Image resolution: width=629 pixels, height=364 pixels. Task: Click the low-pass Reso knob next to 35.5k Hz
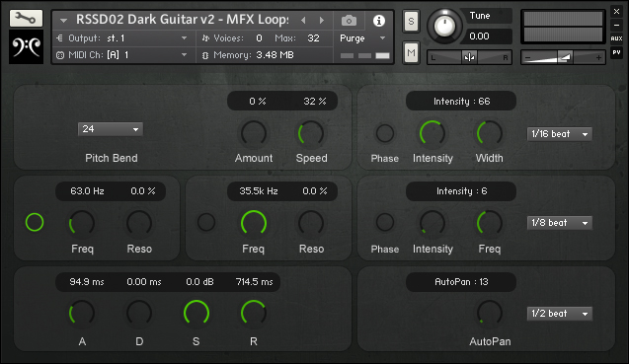click(311, 223)
